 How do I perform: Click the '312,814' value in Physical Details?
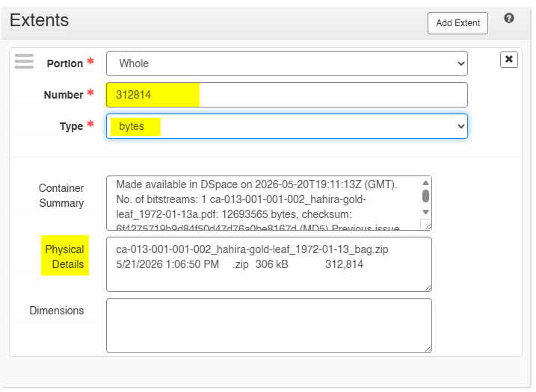pos(344,264)
